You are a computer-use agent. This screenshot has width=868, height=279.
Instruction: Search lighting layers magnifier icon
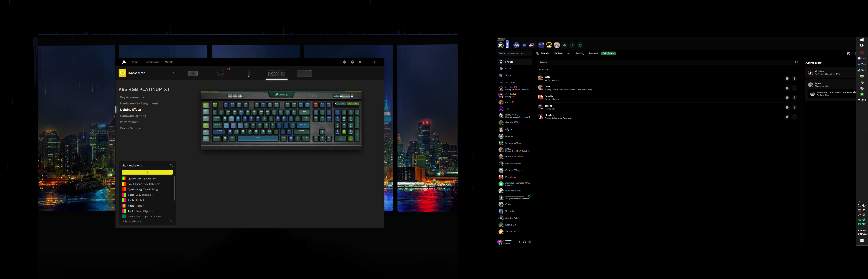(171, 165)
